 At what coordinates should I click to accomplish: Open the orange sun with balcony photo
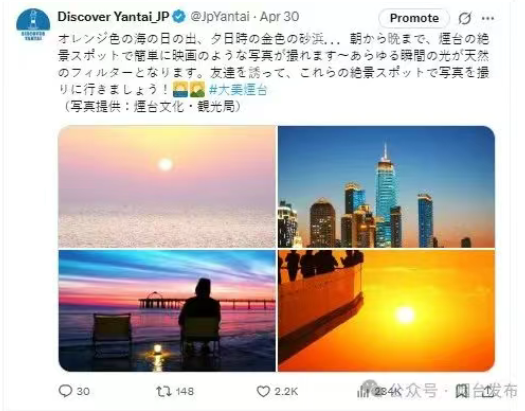386,311
